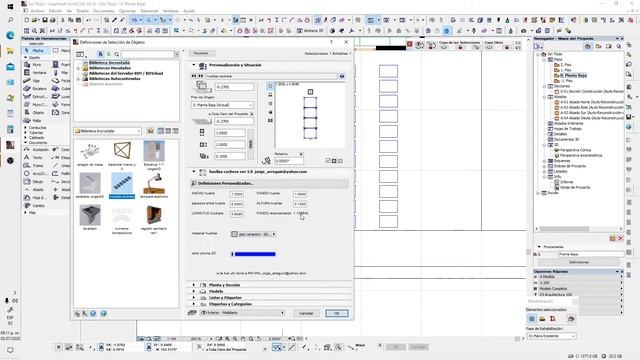640x360 pixels.
Task: Open Piso de Origen story dropdown
Action: (222, 105)
